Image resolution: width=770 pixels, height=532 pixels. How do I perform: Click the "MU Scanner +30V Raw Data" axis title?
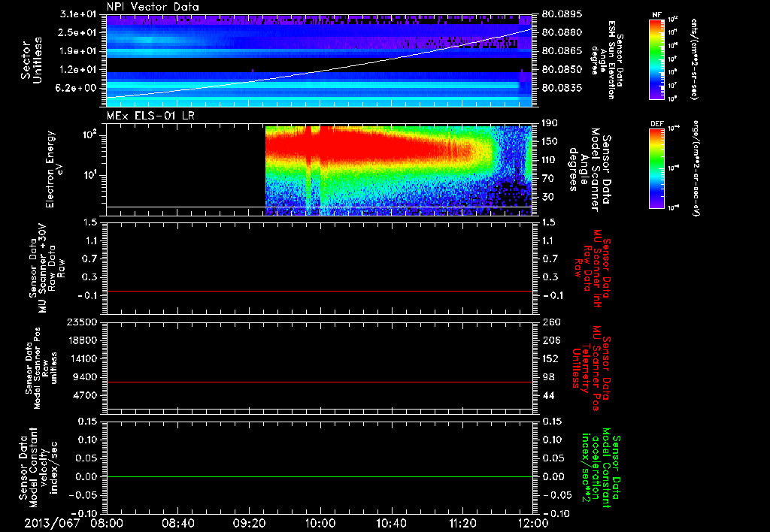tap(47, 268)
